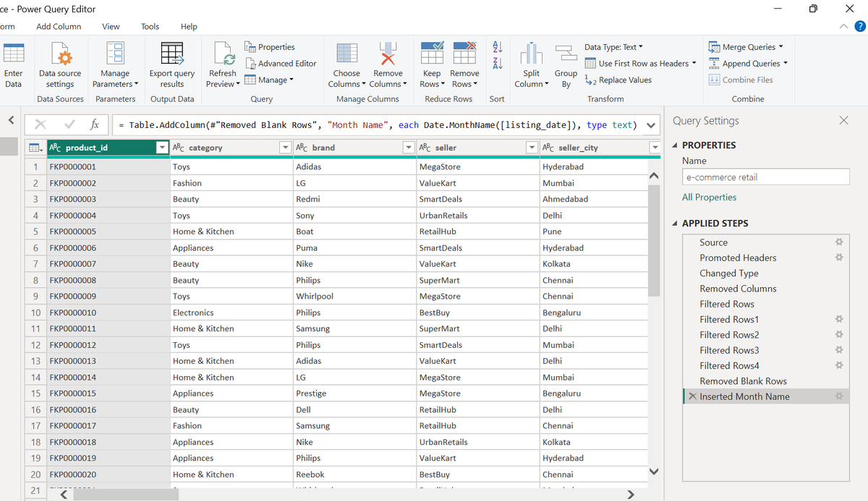Screen dimensions: 868x502
Task: Click the Enter Data icon
Action: click(x=13, y=54)
